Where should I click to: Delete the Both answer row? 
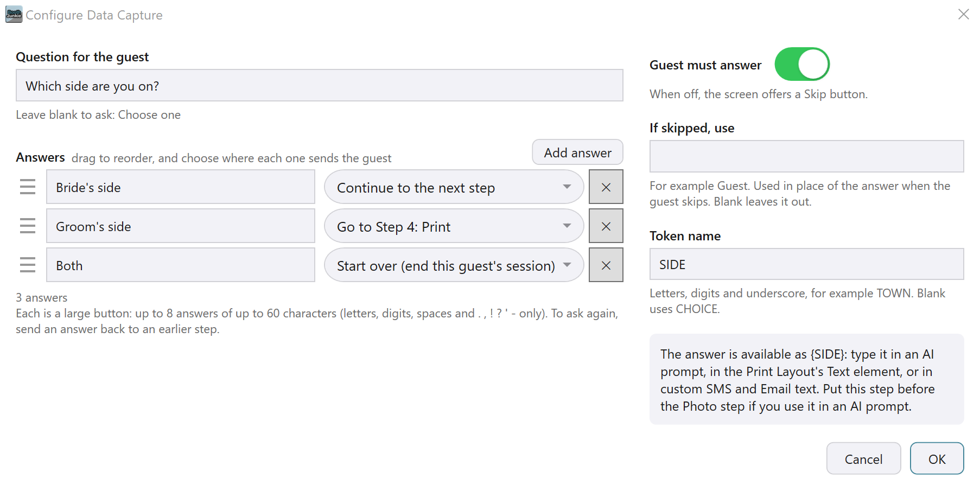click(x=606, y=265)
